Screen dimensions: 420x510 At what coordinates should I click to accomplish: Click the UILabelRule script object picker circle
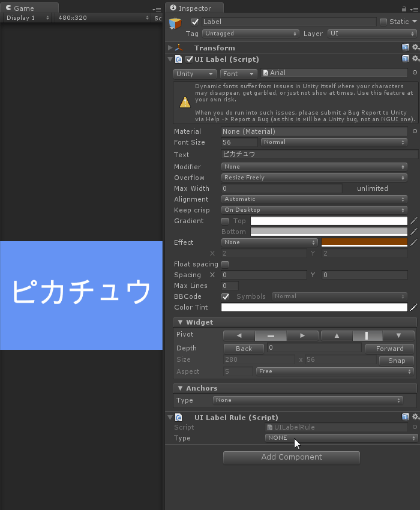click(x=415, y=427)
